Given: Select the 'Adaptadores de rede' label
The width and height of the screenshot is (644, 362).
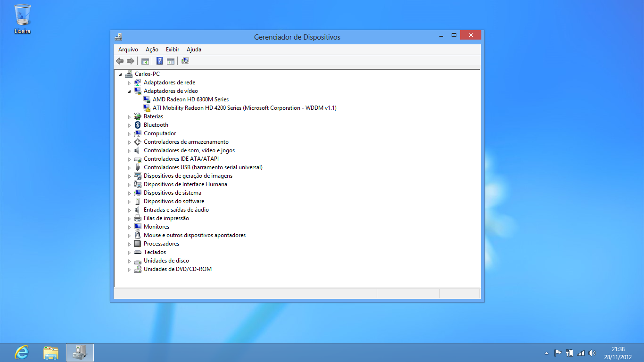Looking at the screenshot, I should click(x=169, y=82).
